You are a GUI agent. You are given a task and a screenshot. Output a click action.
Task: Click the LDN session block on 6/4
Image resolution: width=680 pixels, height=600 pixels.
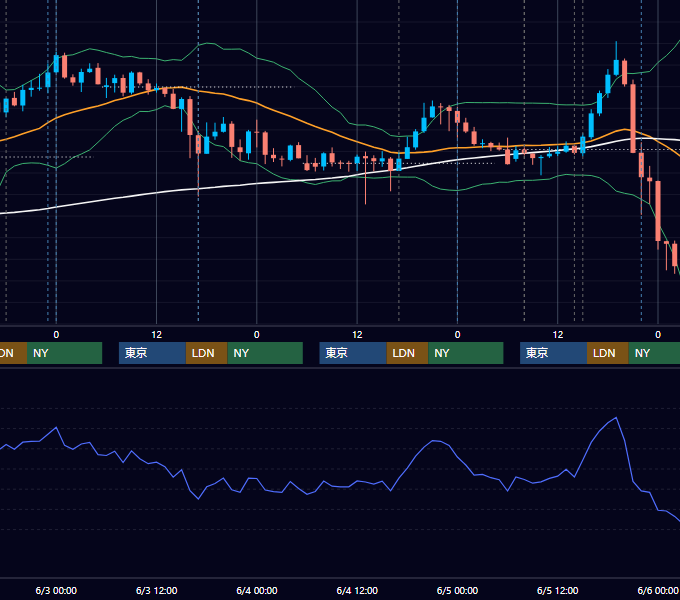click(407, 353)
